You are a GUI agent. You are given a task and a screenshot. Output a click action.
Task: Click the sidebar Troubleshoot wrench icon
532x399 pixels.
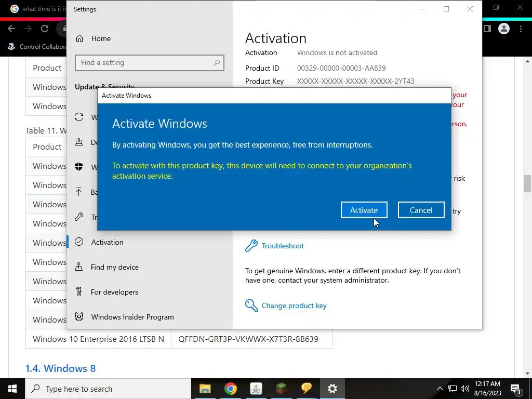pyautogui.click(x=79, y=217)
